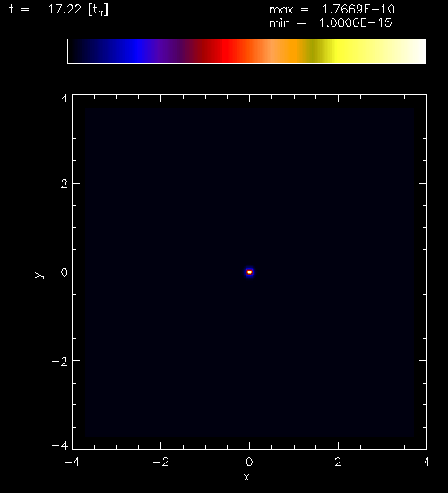448x493 pixels.
Task: Click the max value 1.7669E-10
Action: (358, 10)
